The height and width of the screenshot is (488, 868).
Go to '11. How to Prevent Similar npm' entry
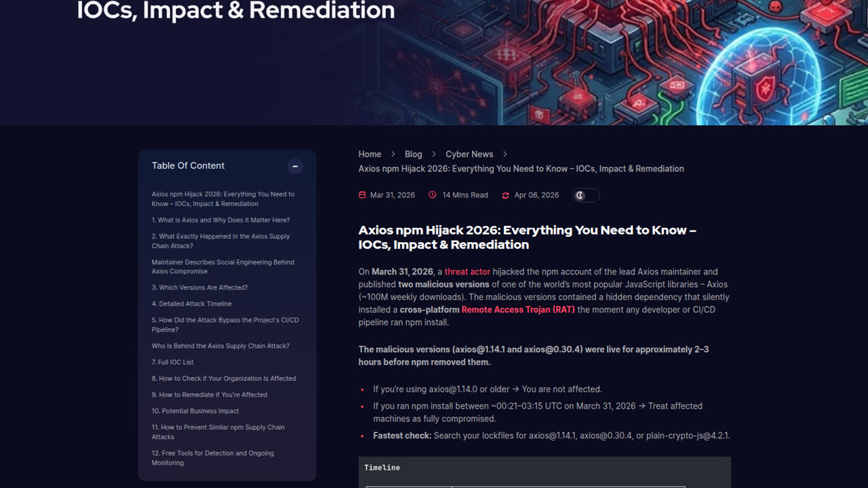tap(218, 432)
